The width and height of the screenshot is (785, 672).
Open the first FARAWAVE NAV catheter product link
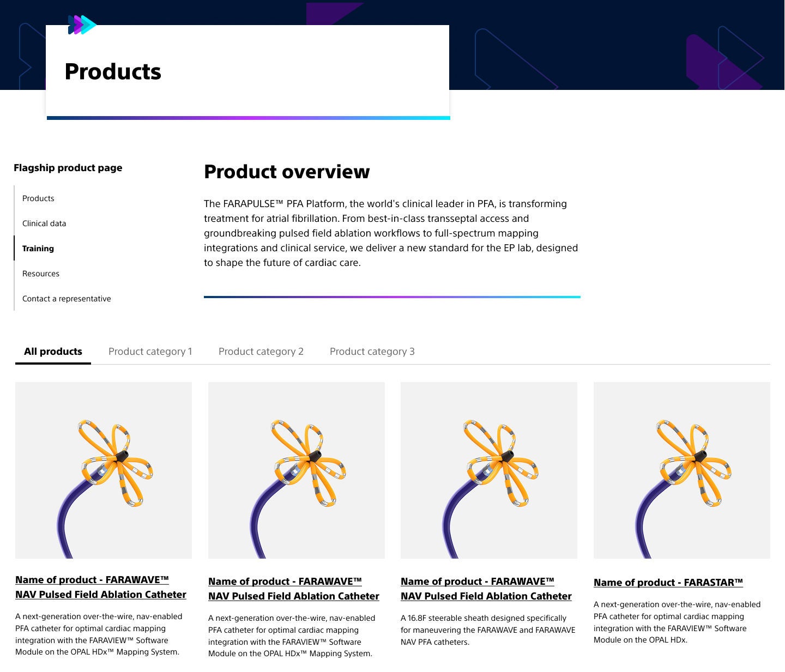(x=101, y=587)
